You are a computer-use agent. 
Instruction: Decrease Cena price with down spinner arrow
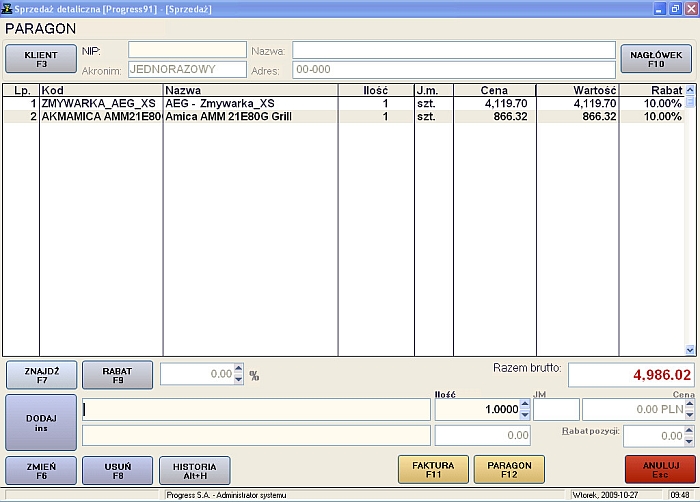pyautogui.click(x=690, y=415)
